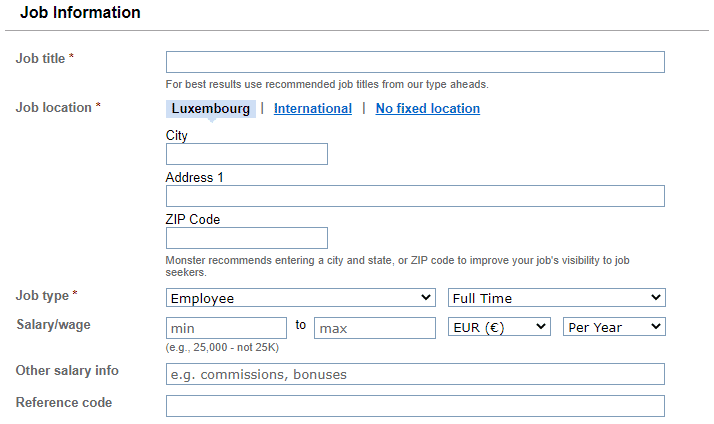
Task: Click the Job Information section heading
Action: coord(80,12)
